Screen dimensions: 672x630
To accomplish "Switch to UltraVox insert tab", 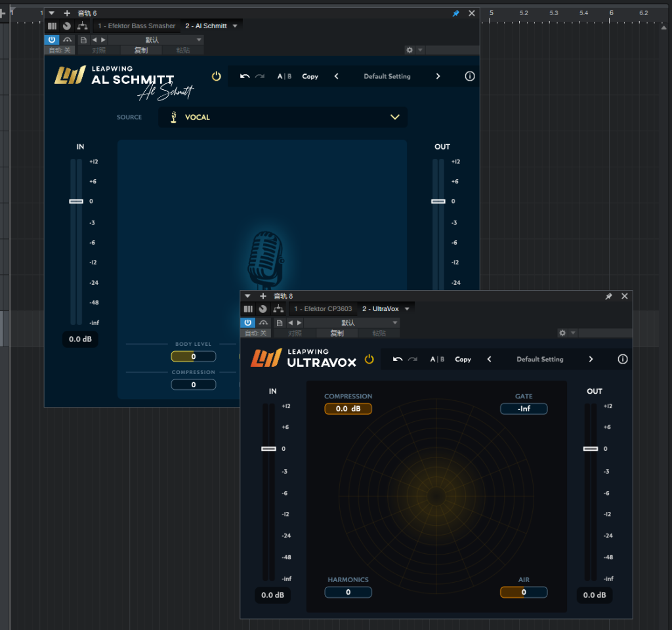I will [x=381, y=309].
